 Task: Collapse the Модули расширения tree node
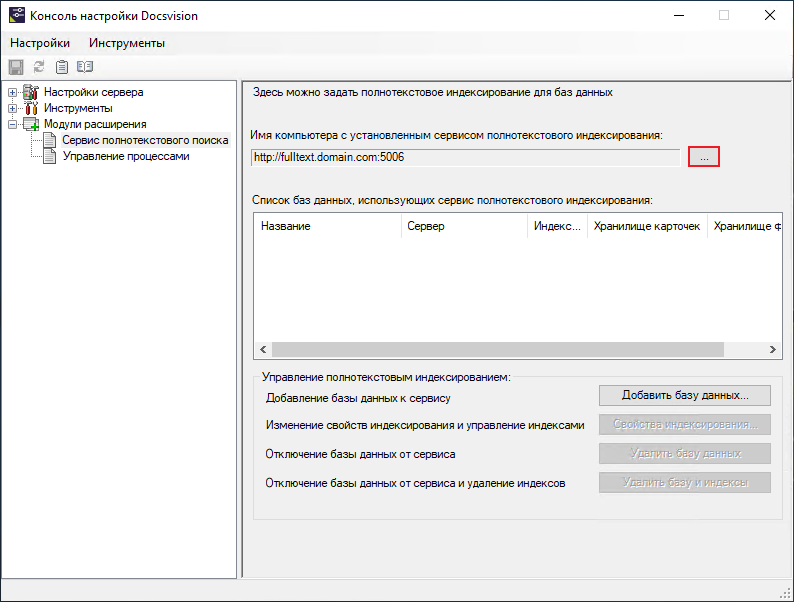click(13, 124)
